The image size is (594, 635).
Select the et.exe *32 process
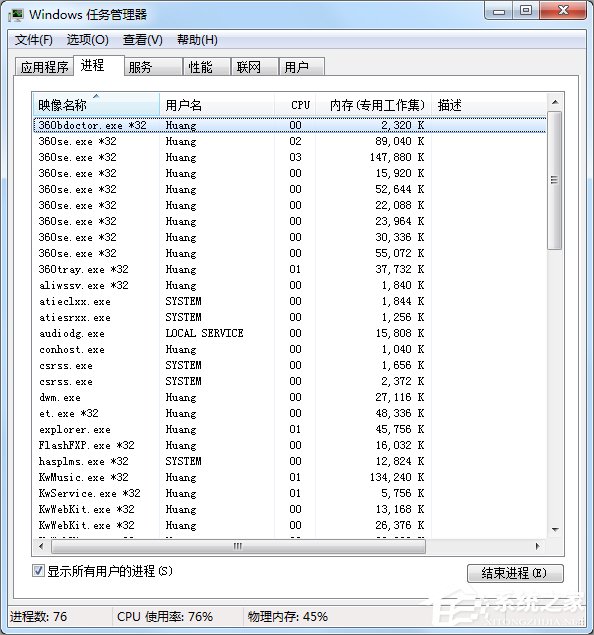coord(290,413)
